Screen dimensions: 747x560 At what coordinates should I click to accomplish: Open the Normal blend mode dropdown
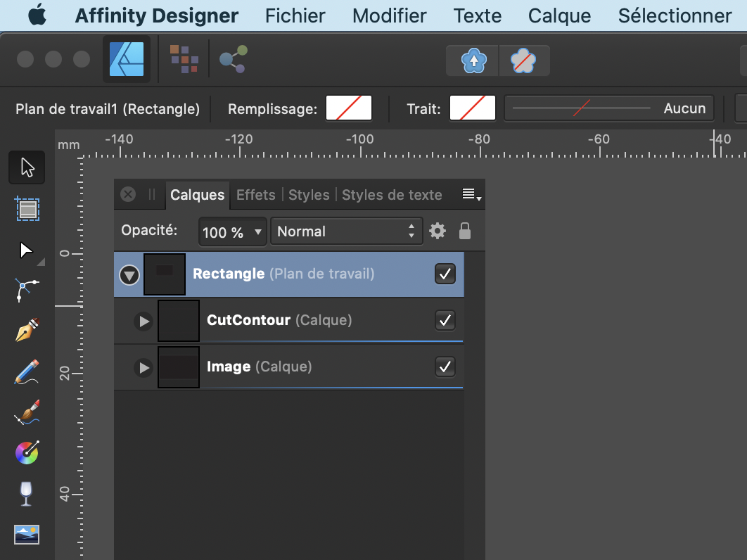point(346,231)
